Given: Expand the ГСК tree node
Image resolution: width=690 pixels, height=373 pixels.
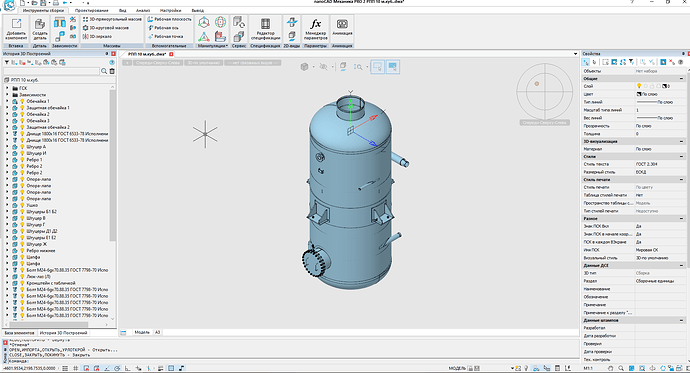Looking at the screenshot, I should 7,88.
